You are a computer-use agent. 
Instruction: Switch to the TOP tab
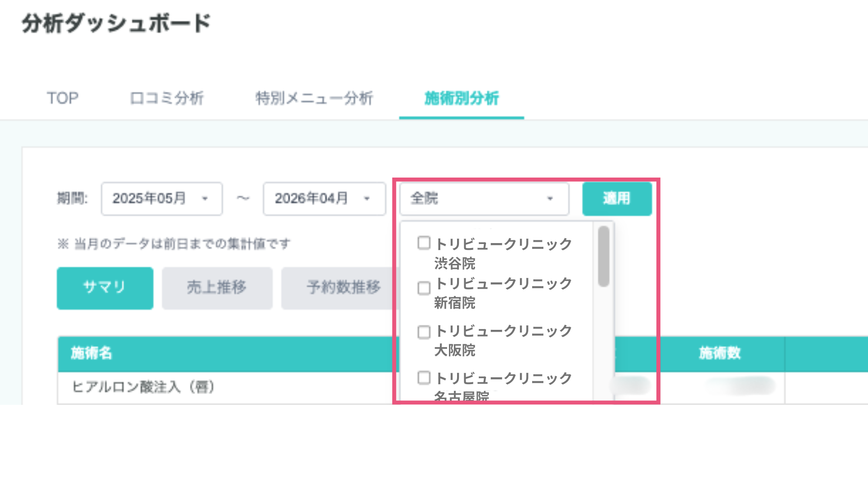click(63, 98)
